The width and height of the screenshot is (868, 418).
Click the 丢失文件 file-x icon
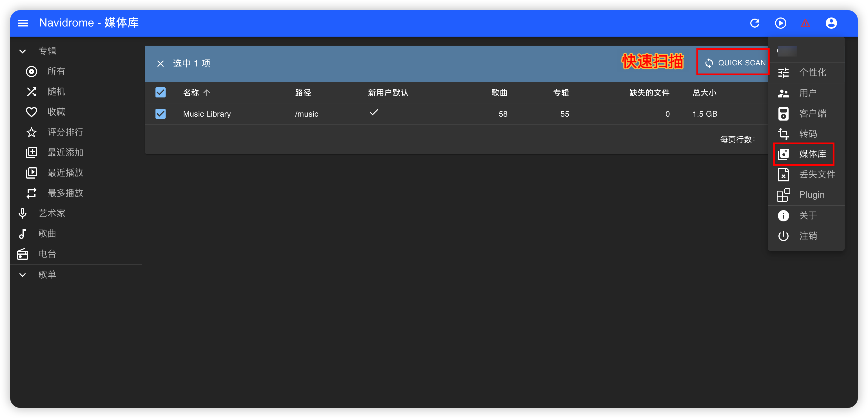tap(783, 174)
